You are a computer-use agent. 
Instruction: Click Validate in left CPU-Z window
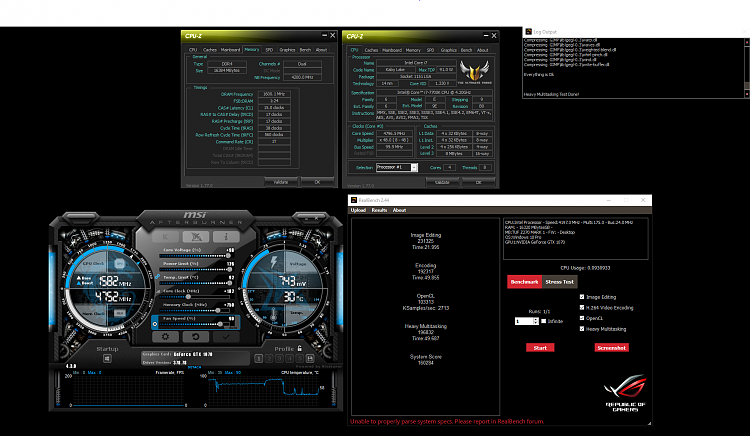pyautogui.click(x=281, y=182)
